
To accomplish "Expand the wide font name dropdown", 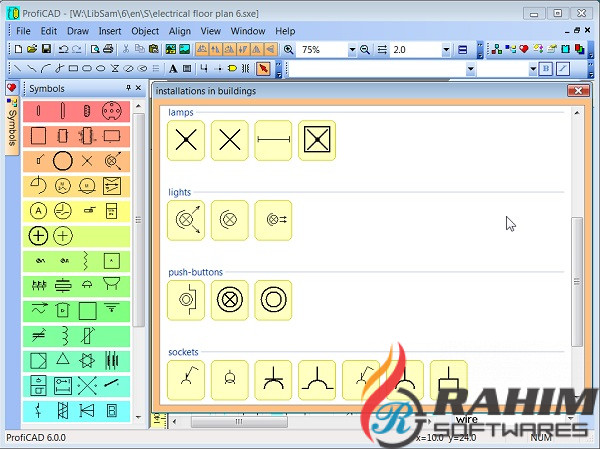I will click(x=471, y=69).
